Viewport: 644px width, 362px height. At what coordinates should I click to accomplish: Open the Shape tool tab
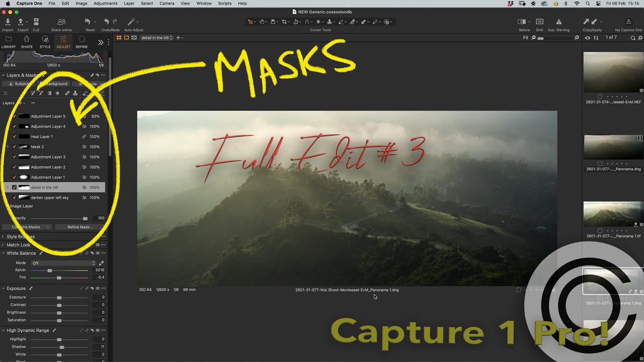pos(27,42)
